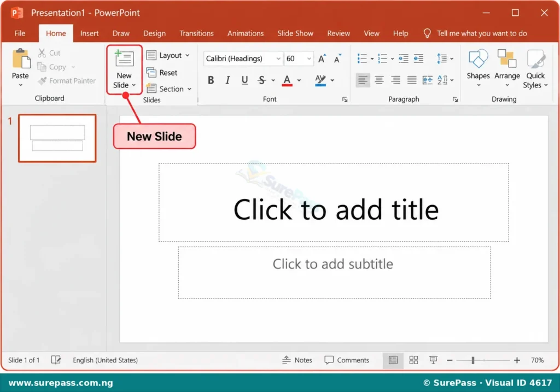
Task: Open Line Spacing dropdown
Action: click(445, 58)
